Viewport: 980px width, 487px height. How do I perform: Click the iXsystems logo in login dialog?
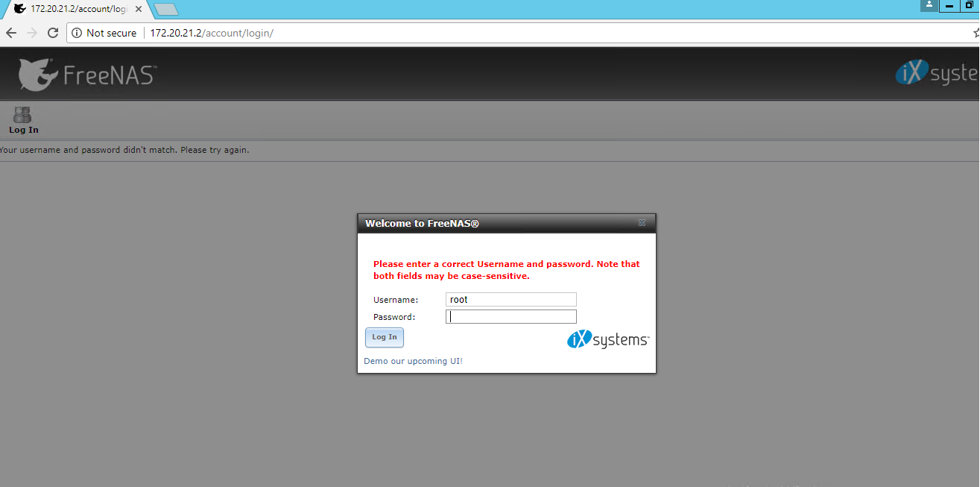608,339
